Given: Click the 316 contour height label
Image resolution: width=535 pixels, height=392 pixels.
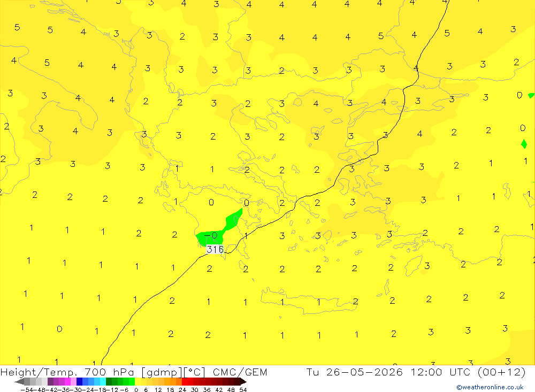Looking at the screenshot, I should (x=215, y=249).
